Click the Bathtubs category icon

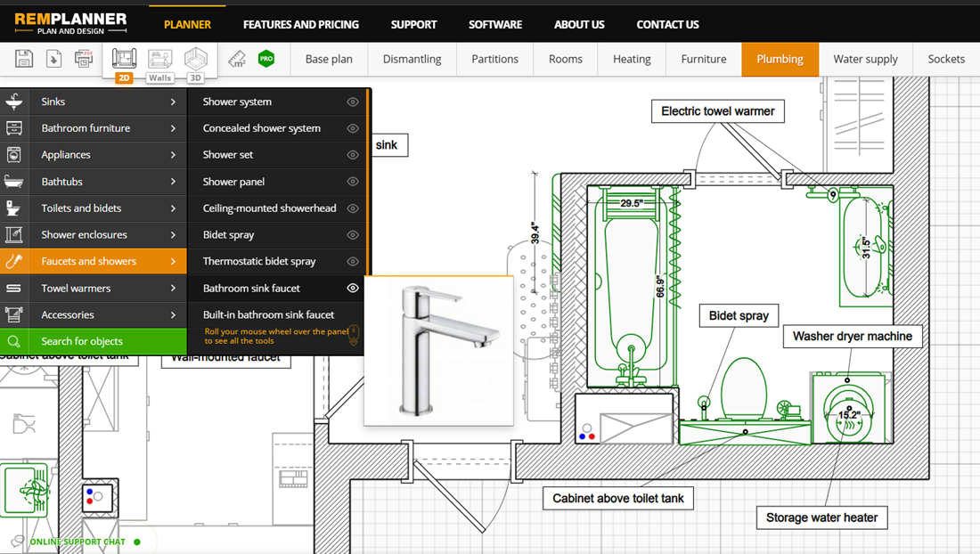click(13, 182)
